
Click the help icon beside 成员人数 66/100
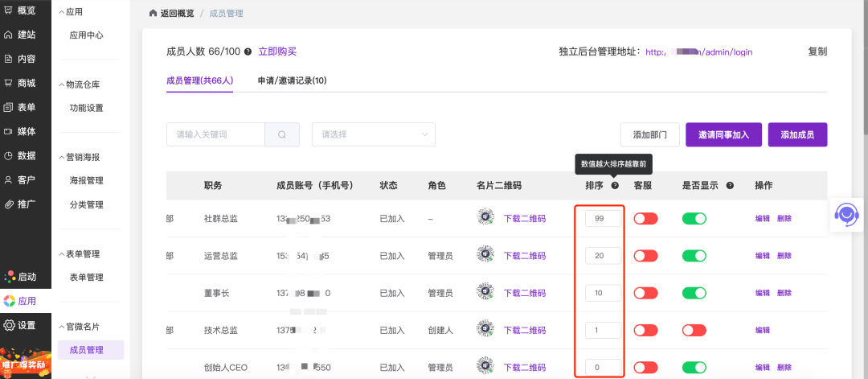point(248,51)
